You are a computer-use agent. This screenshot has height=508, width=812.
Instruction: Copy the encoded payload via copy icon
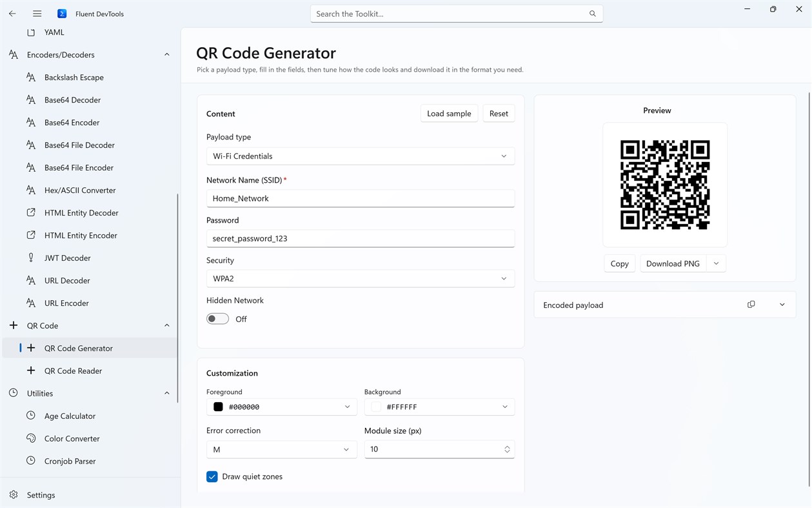click(x=751, y=305)
